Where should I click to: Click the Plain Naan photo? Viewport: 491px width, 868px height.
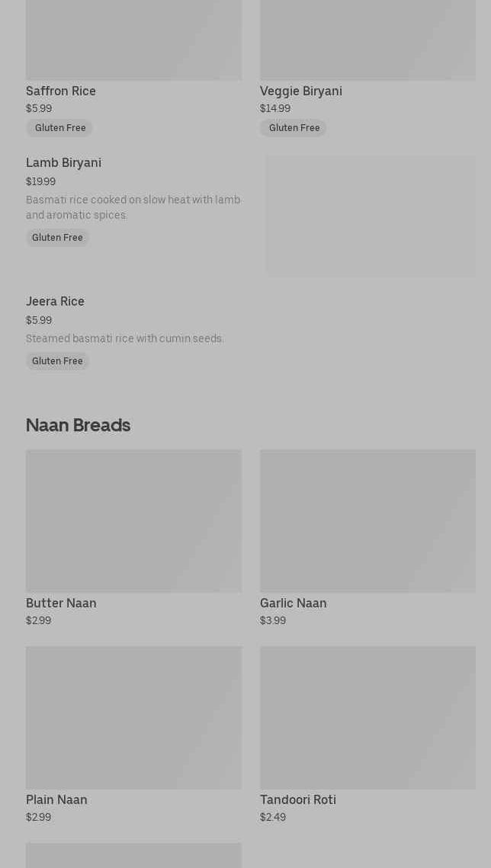133,717
